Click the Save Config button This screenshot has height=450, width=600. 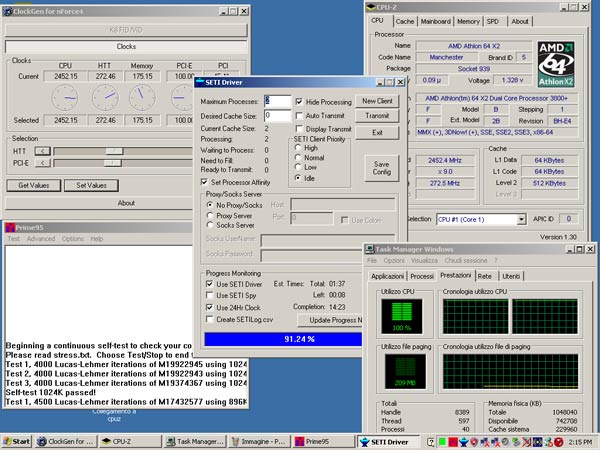pos(382,168)
